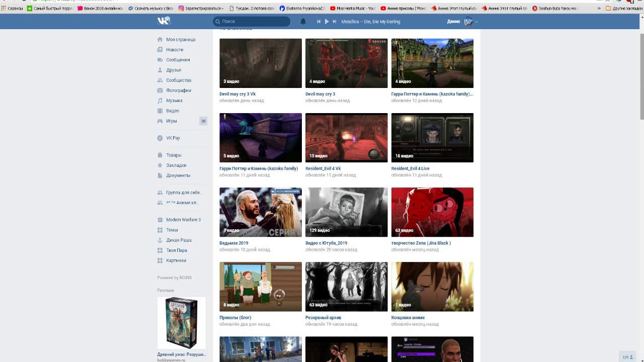The width and height of the screenshot is (644, 362).
Task: Open the Гарри Поттер album thumbnail showing 4 видео
Action: 432,63
